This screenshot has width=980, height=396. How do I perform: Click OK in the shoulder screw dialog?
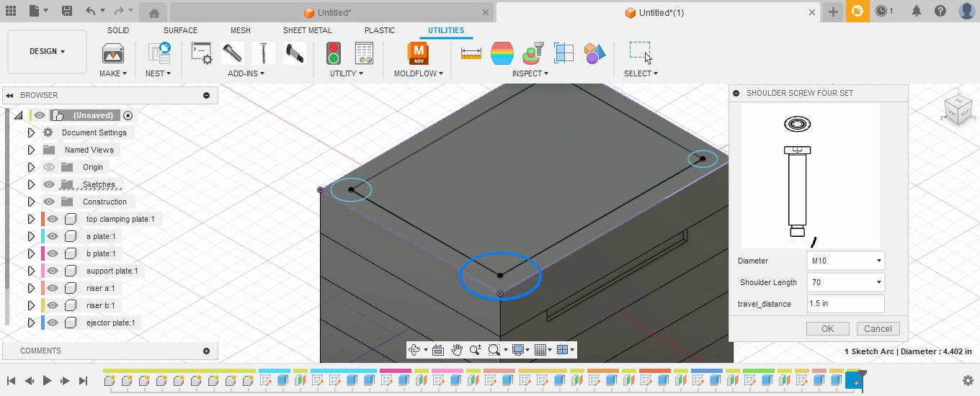tap(827, 328)
